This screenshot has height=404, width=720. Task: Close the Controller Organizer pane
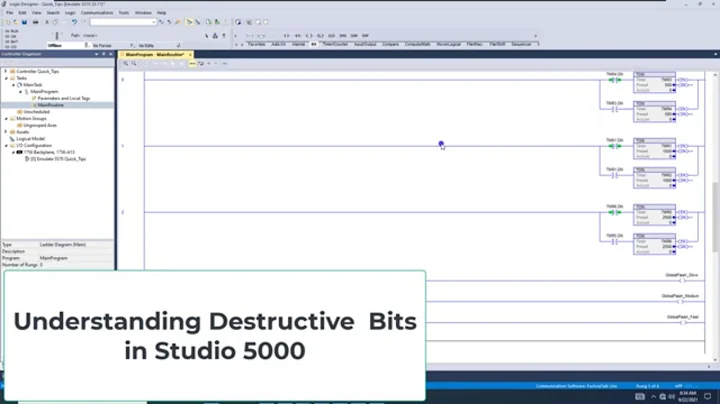point(111,54)
